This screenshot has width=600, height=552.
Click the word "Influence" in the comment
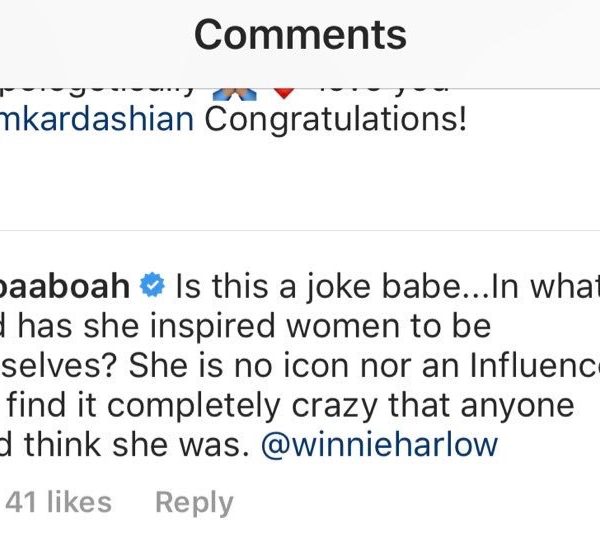[x=535, y=366]
